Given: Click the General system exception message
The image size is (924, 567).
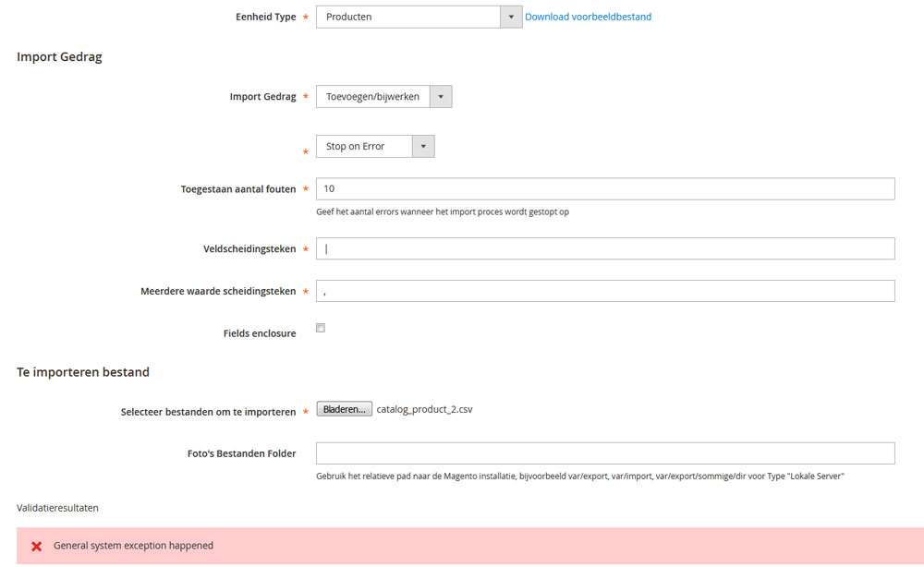Looking at the screenshot, I should click(133, 546).
